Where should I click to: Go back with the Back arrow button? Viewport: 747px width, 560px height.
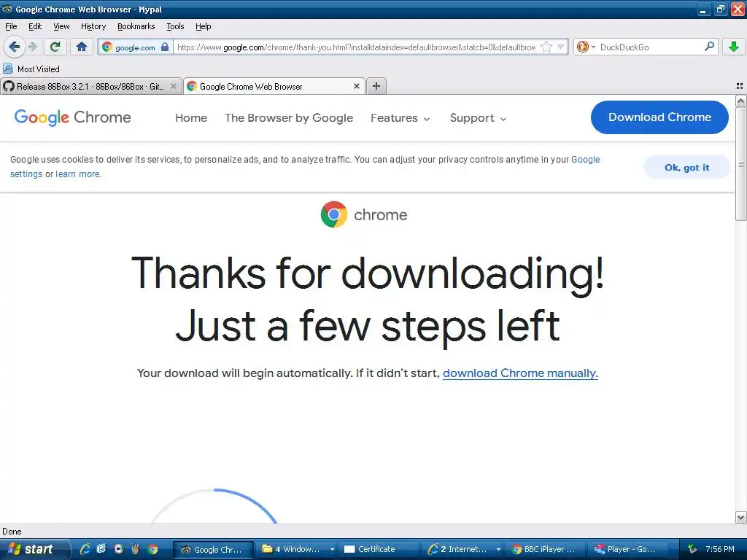click(15, 47)
